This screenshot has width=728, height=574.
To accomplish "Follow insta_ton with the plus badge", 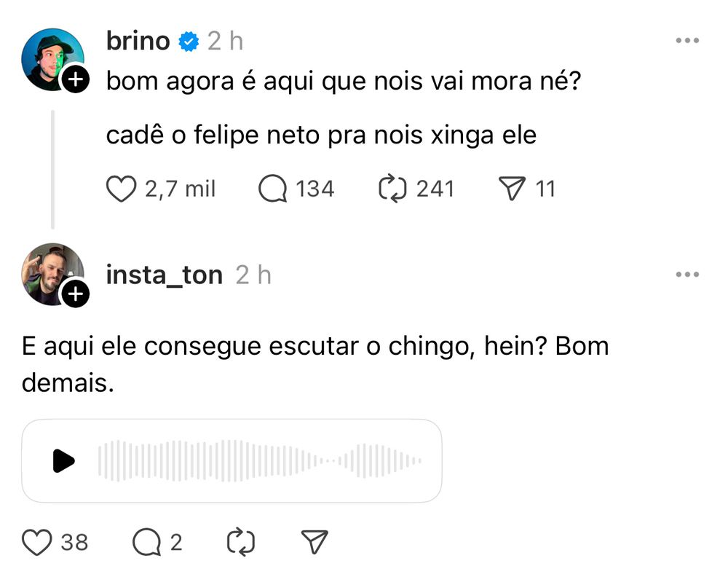I will coord(75,294).
